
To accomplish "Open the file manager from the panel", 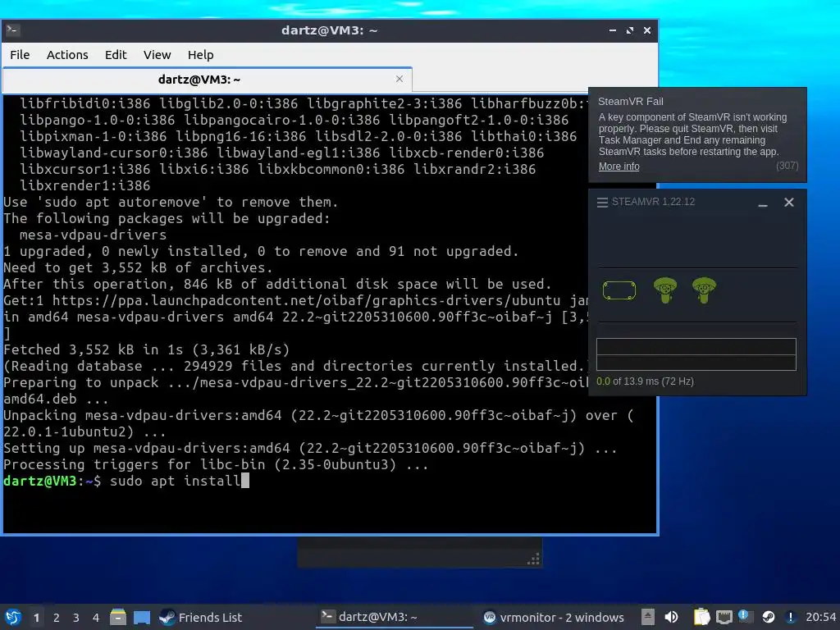I will pyautogui.click(x=118, y=617).
